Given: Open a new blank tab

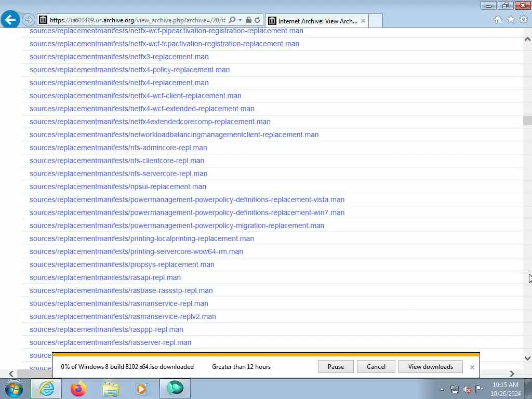Looking at the screenshot, I should (x=376, y=21).
